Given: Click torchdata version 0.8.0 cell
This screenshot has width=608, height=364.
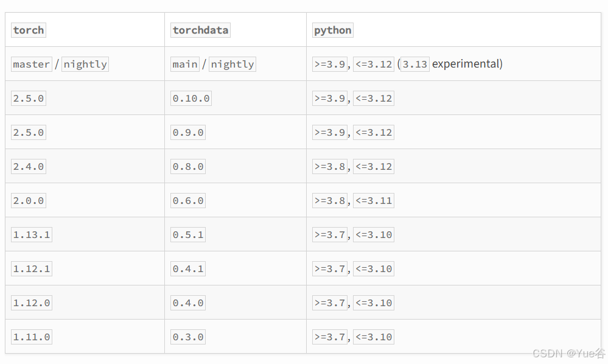Looking at the screenshot, I should coord(188,167).
